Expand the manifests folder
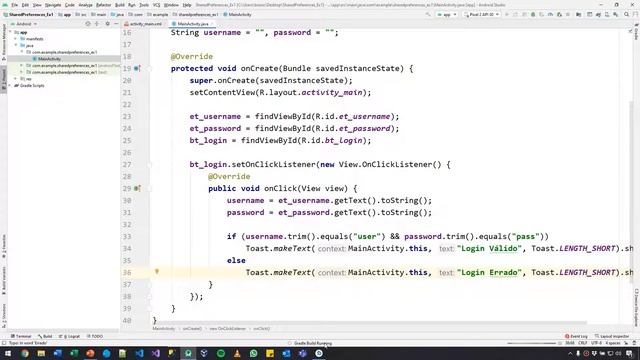The height and width of the screenshot is (360, 640). point(16,39)
